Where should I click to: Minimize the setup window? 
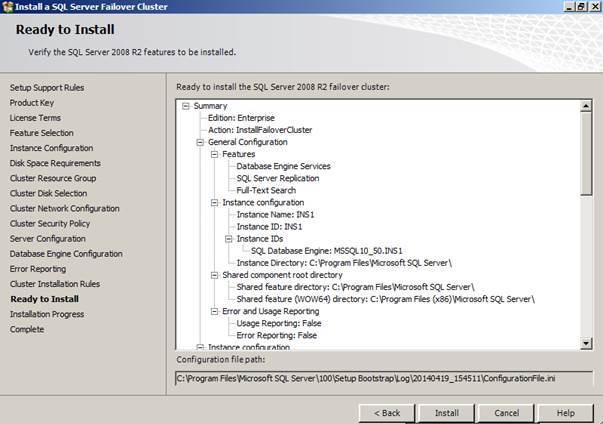[x=570, y=7]
